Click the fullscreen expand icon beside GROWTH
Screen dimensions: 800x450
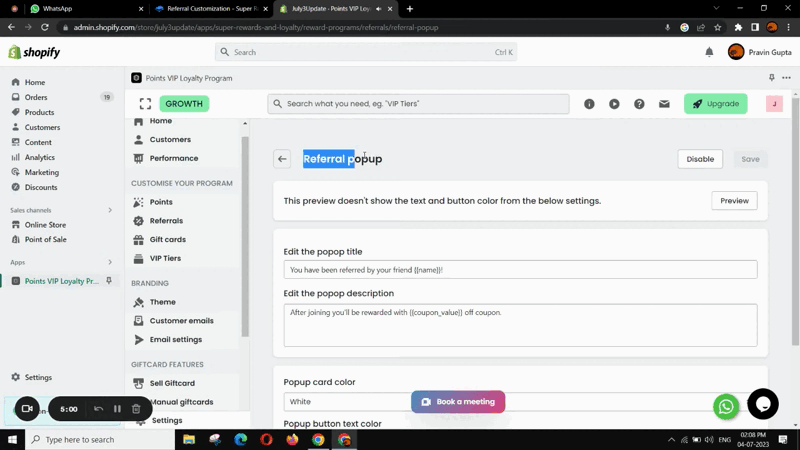[145, 104]
